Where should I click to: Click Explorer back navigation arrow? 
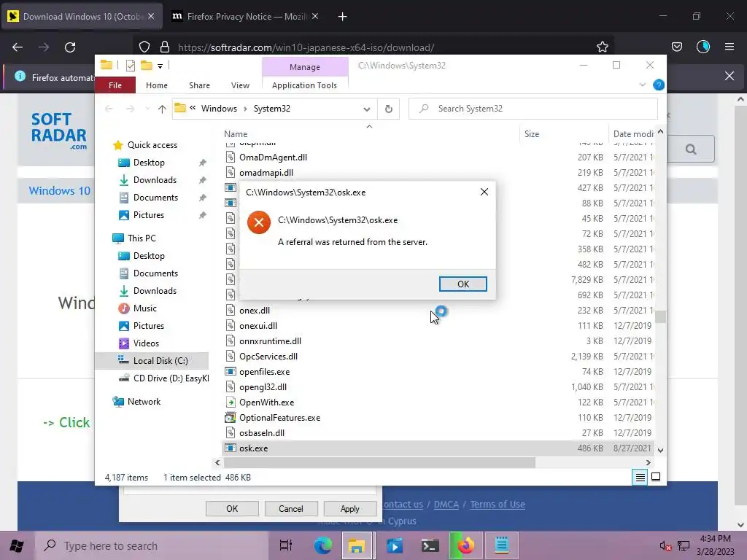click(109, 109)
